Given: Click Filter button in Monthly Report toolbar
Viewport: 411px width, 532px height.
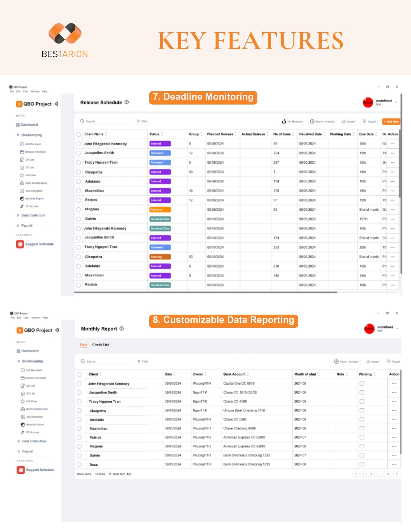Looking at the screenshot, I should (x=143, y=361).
